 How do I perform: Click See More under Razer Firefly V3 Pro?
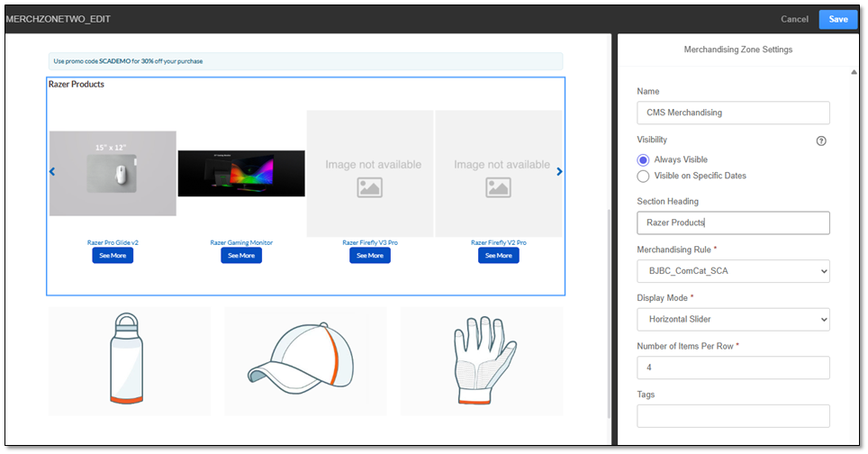pos(370,255)
